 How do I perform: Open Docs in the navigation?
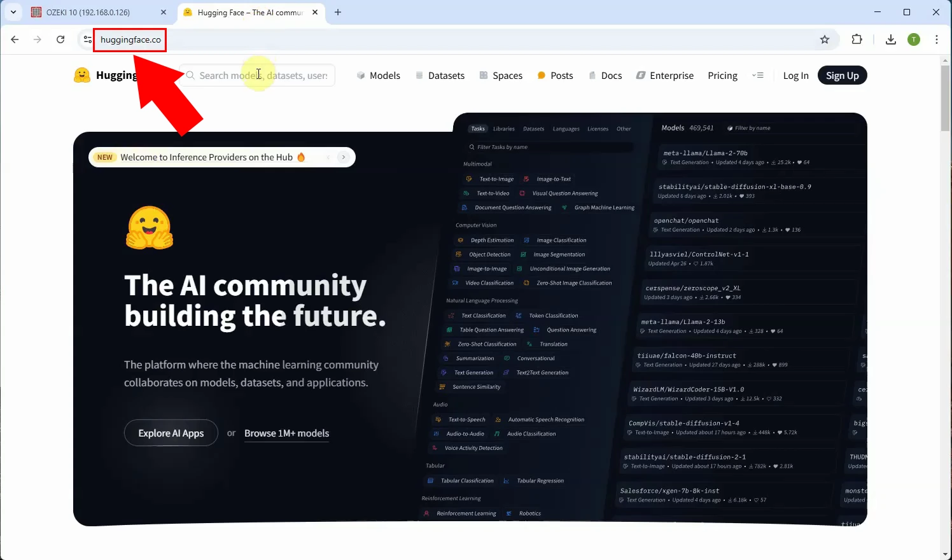coord(605,75)
